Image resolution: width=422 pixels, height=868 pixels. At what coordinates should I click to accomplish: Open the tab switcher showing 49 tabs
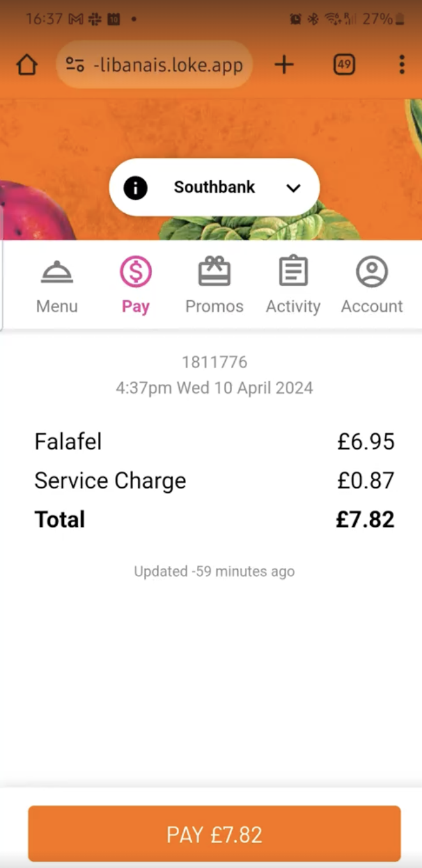(344, 65)
